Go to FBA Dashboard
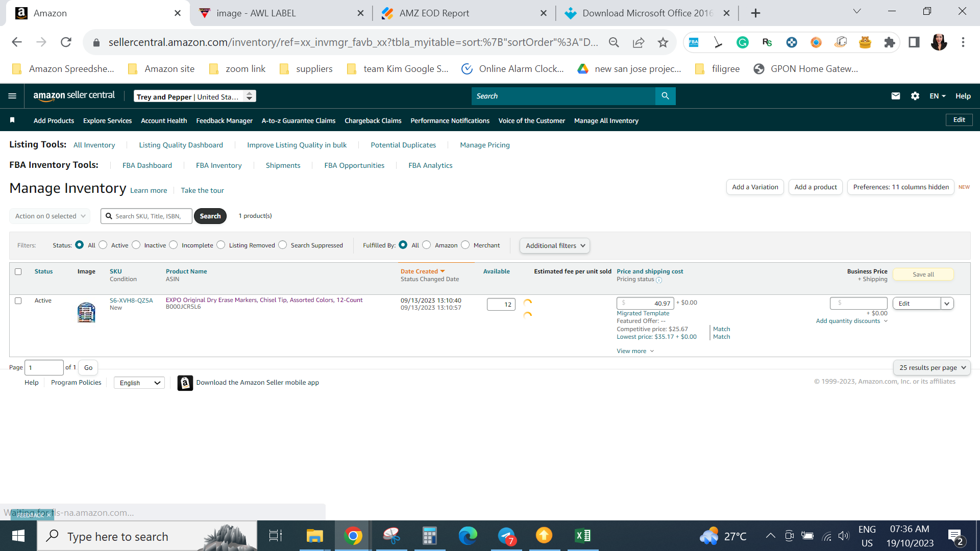This screenshot has width=980, height=551. 147,165
